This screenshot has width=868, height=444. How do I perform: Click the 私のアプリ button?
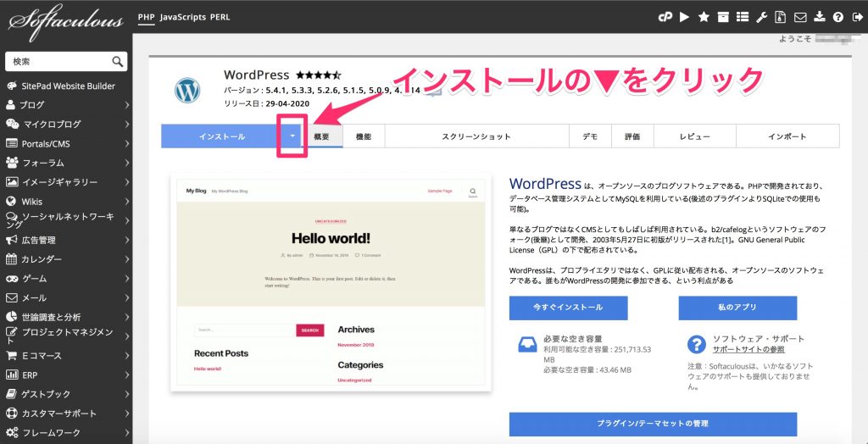coord(737,308)
